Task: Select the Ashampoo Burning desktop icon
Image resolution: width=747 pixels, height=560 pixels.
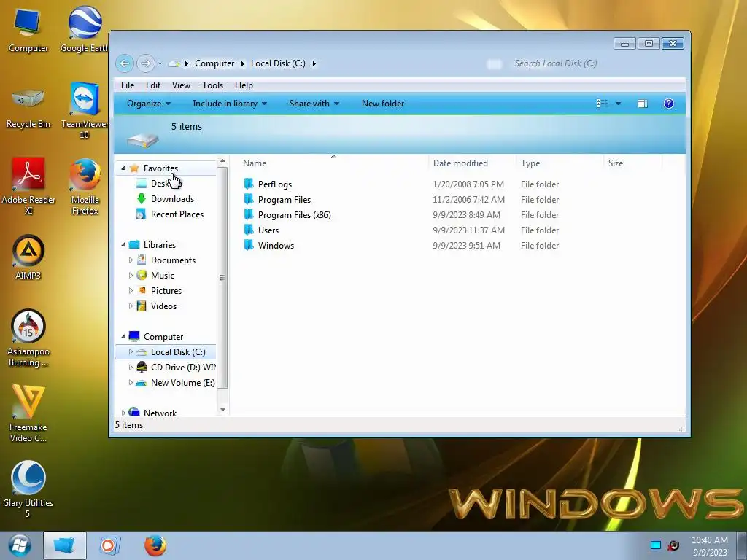Action: point(28,338)
